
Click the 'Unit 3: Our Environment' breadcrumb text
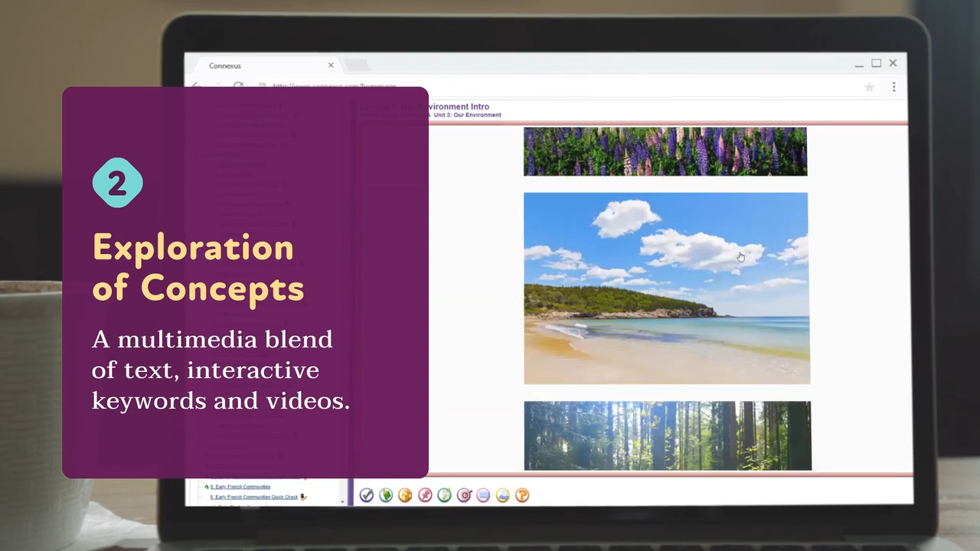(x=467, y=115)
